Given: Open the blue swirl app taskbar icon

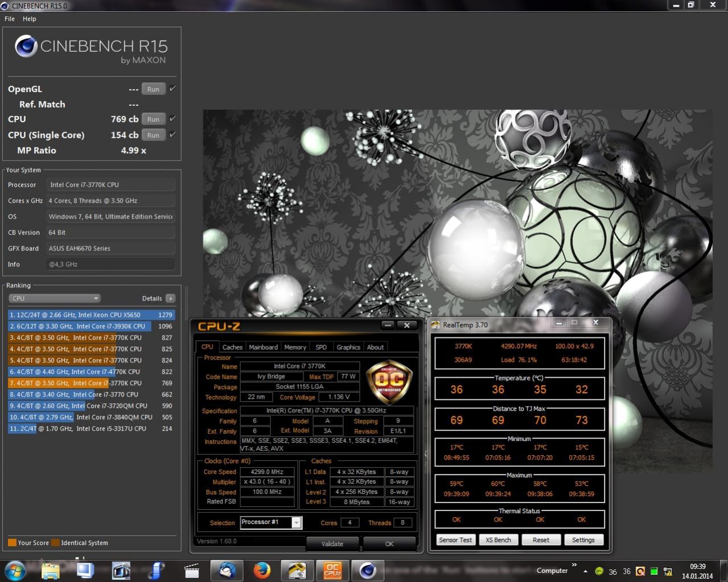Looking at the screenshot, I should [x=156, y=570].
